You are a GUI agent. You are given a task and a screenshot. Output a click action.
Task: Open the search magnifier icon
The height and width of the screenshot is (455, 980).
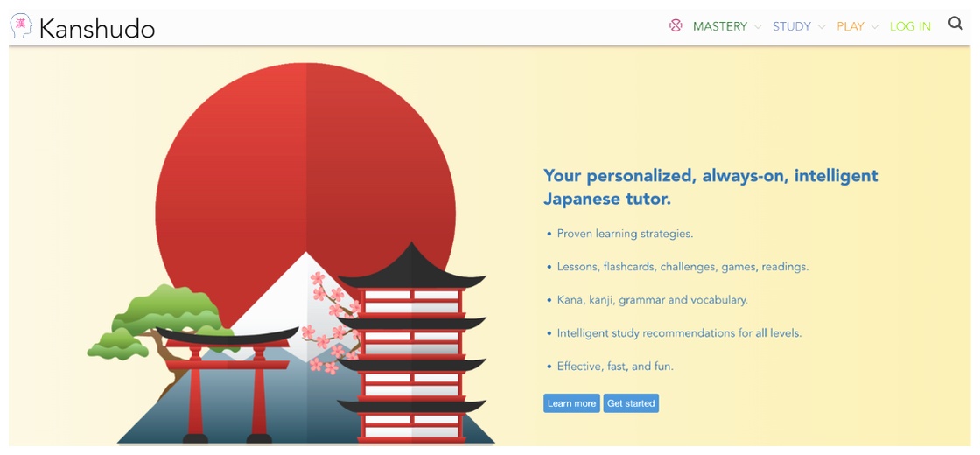point(955,24)
